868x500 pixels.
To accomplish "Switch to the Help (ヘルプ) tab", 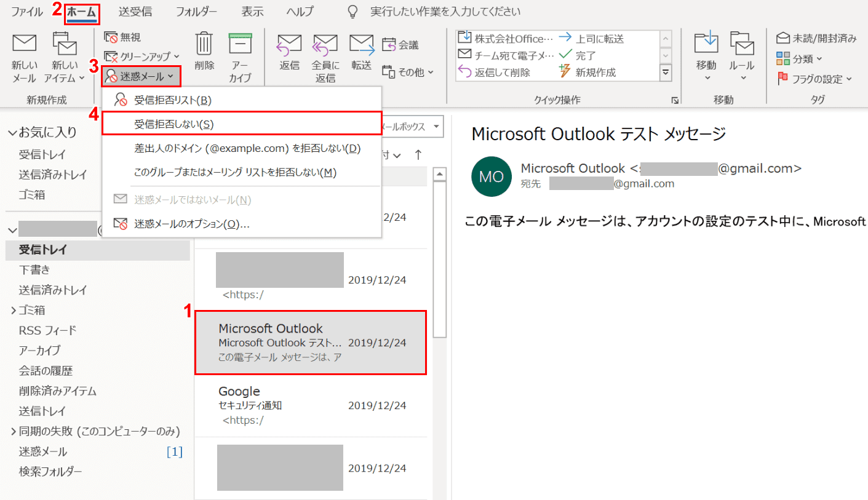I will point(300,11).
